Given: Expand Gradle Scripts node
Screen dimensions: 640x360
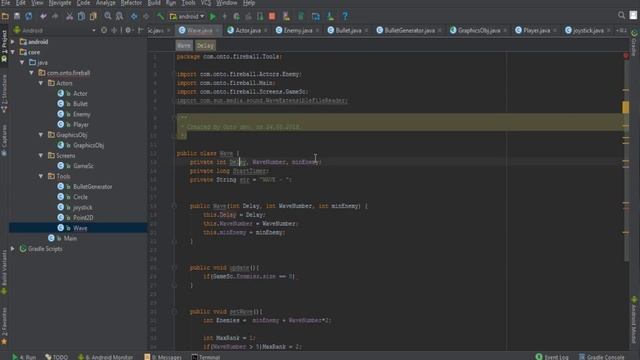Looking at the screenshot, I should pyautogui.click(x=13, y=249).
